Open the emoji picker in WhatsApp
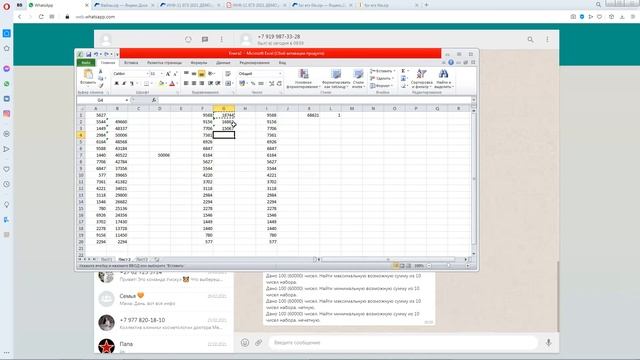 coord(245,343)
